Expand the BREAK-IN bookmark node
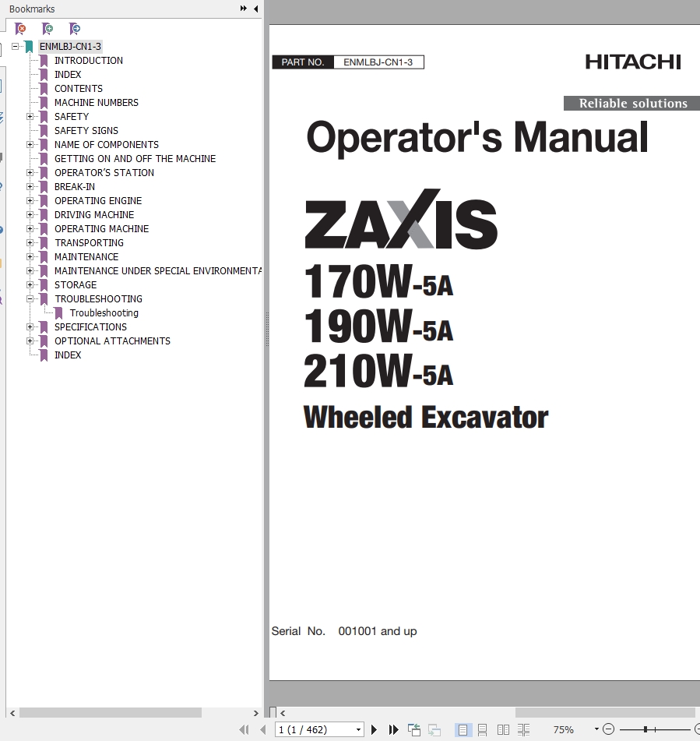Viewport: 700px width, 741px height. click(x=30, y=187)
